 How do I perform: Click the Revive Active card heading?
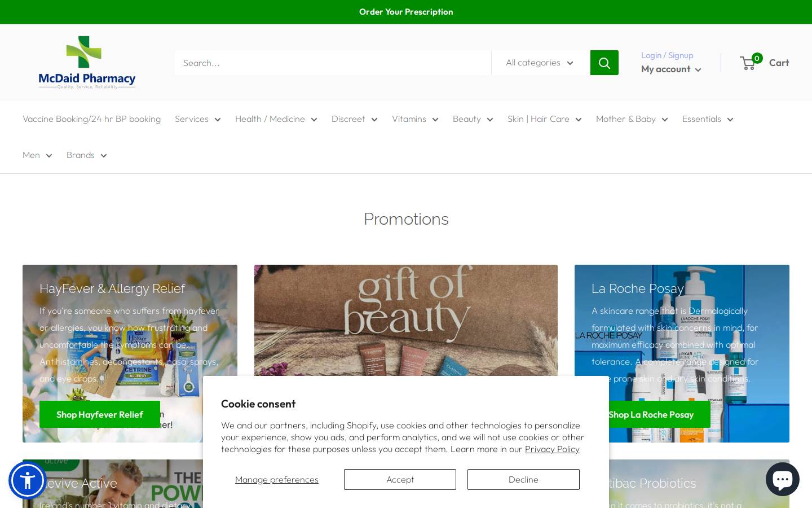(x=78, y=483)
